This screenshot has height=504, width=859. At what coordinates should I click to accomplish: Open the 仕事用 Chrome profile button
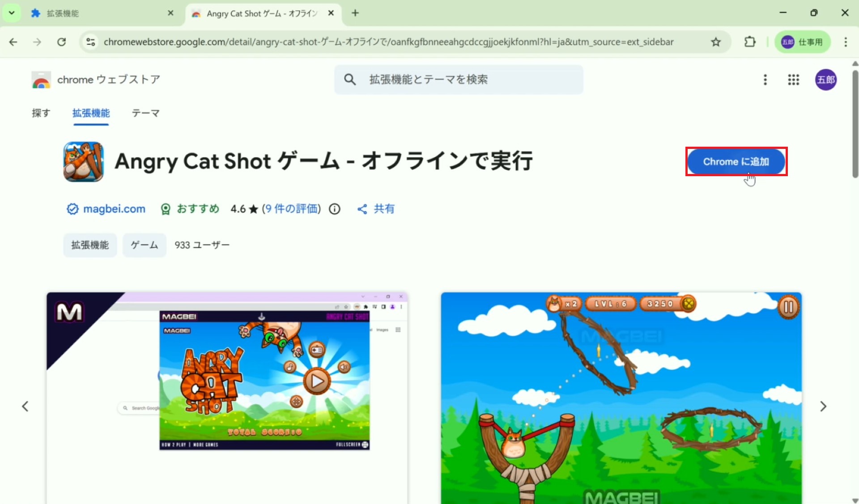coord(802,42)
